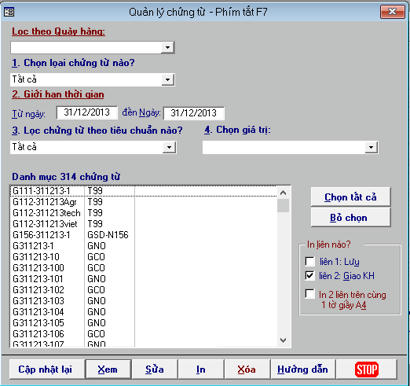Click the 'Chọn tất cả' button
The width and height of the screenshot is (410, 386).
coord(350,197)
